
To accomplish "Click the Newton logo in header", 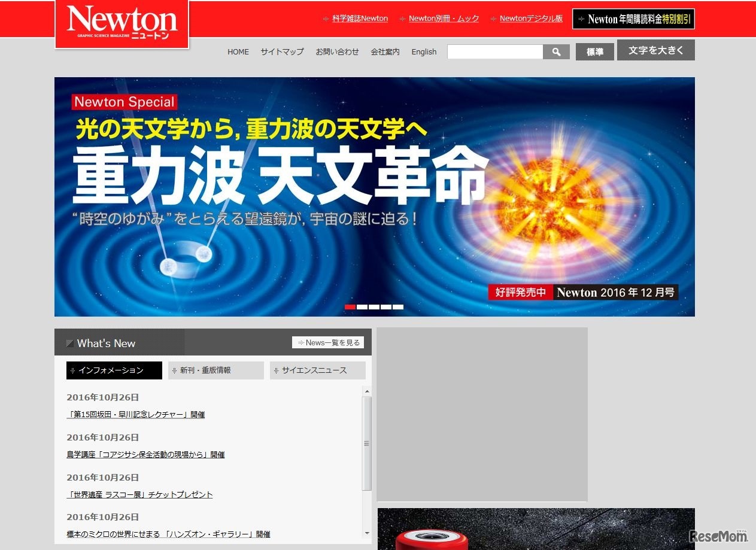I will click(x=122, y=24).
